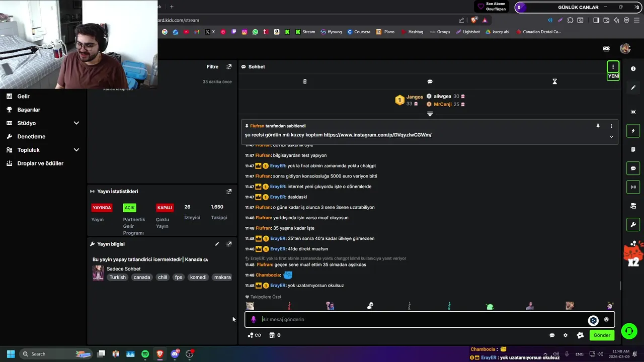Click the YAYINDA live status badge
Screen dimensions: 644x362
[102, 208]
